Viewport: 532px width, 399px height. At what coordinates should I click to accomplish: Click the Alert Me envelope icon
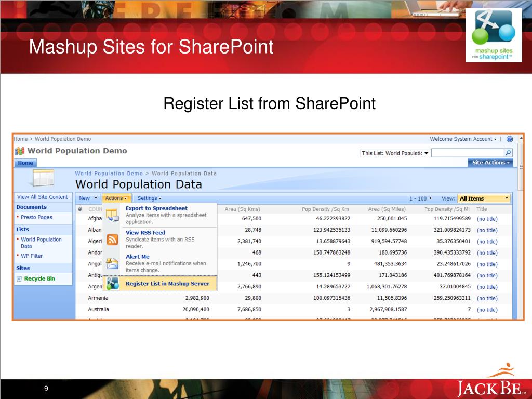click(x=112, y=263)
